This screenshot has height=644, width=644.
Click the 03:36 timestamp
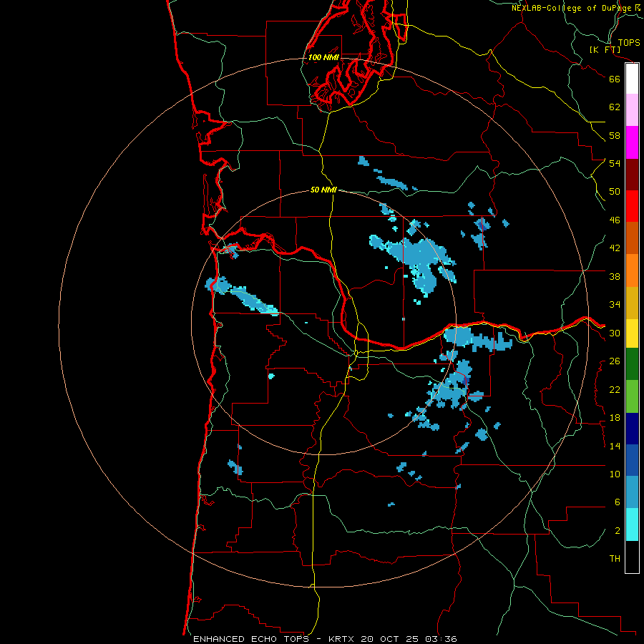tap(441, 639)
